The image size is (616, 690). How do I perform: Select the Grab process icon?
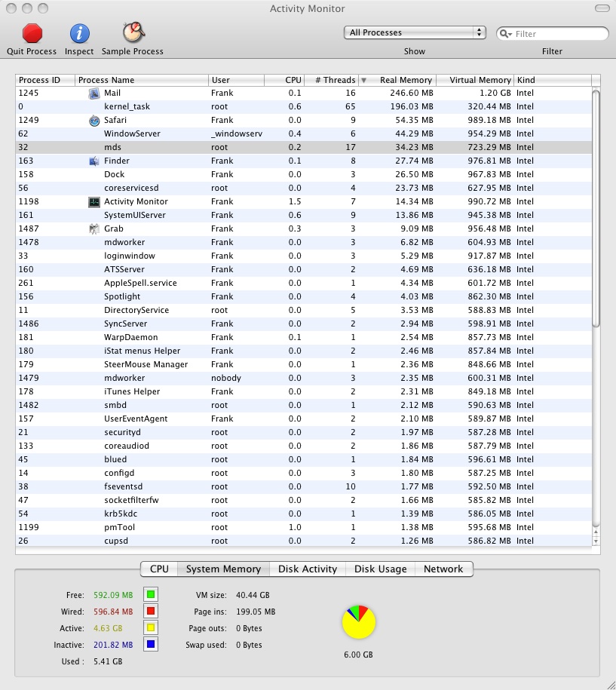click(94, 228)
